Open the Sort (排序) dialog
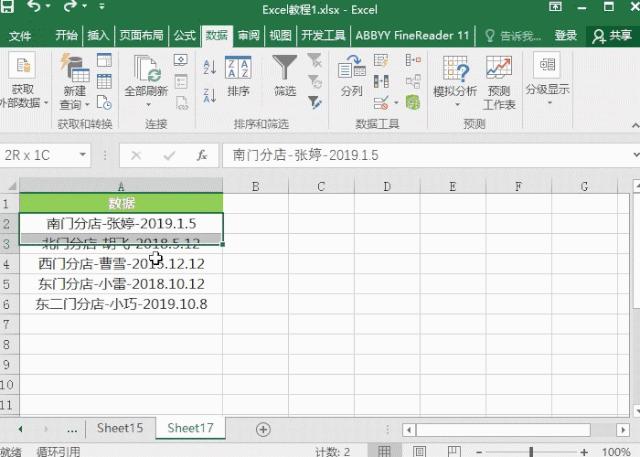This screenshot has height=457, width=640. click(238, 76)
